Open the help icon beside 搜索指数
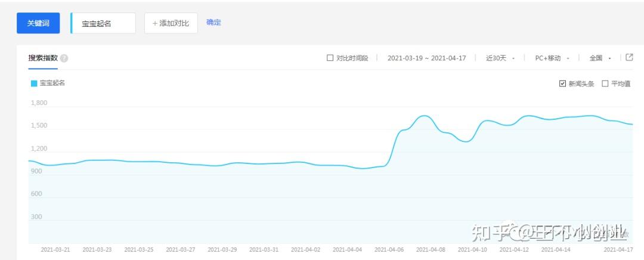The image size is (644, 260). [64, 58]
